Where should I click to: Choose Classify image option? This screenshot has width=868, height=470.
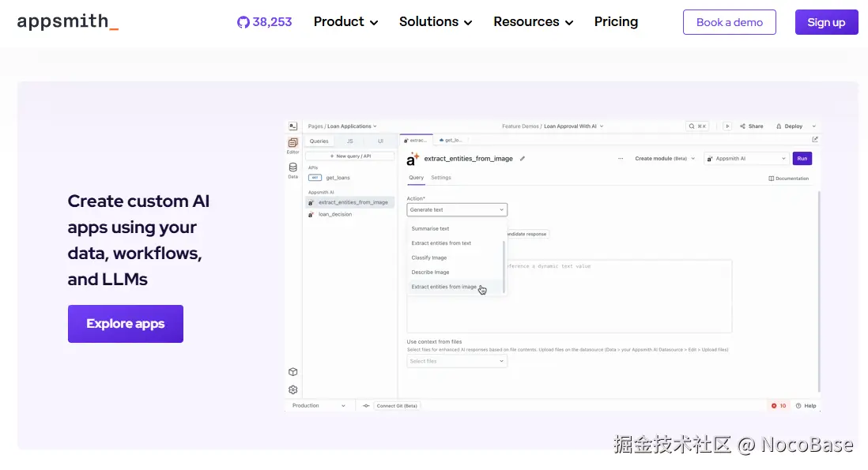pos(429,258)
